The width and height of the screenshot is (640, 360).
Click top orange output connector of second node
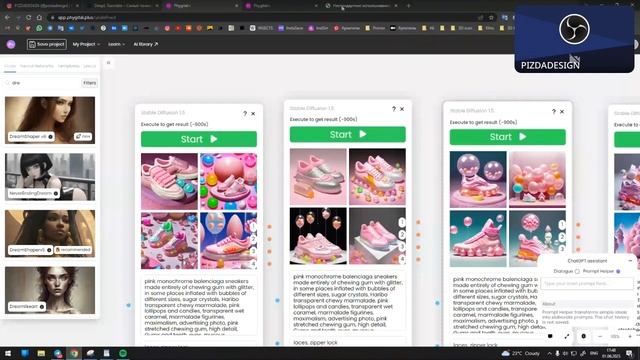pos(418,222)
